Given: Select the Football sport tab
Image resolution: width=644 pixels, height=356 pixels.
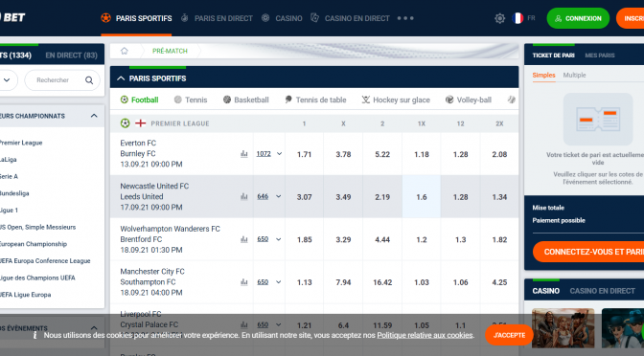Looking at the screenshot, I should point(139,100).
